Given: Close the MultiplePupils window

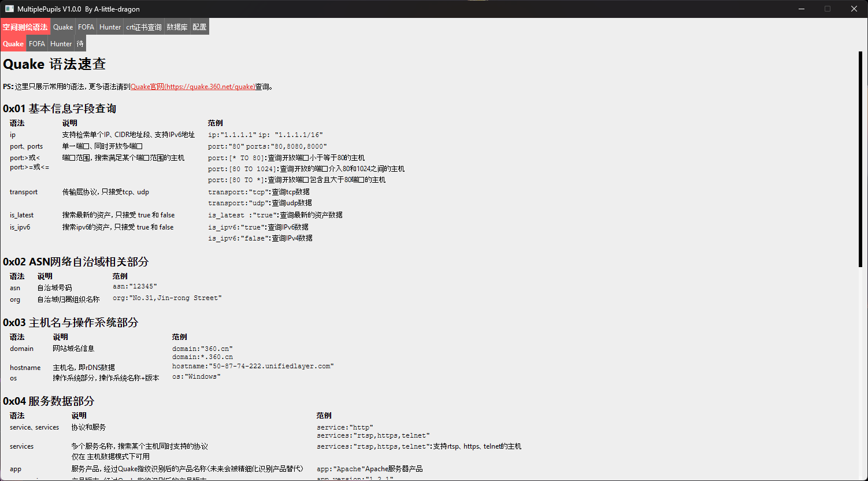Looking at the screenshot, I should click(x=854, y=9).
